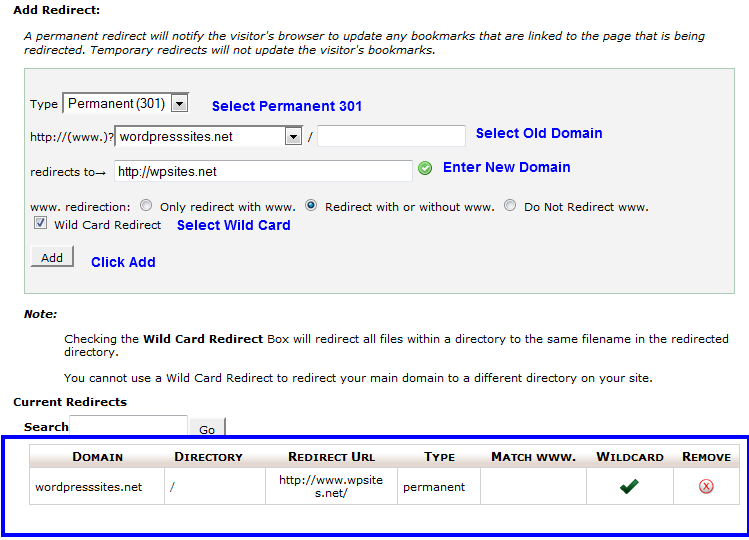Click the Match www. column header

pyautogui.click(x=533, y=456)
